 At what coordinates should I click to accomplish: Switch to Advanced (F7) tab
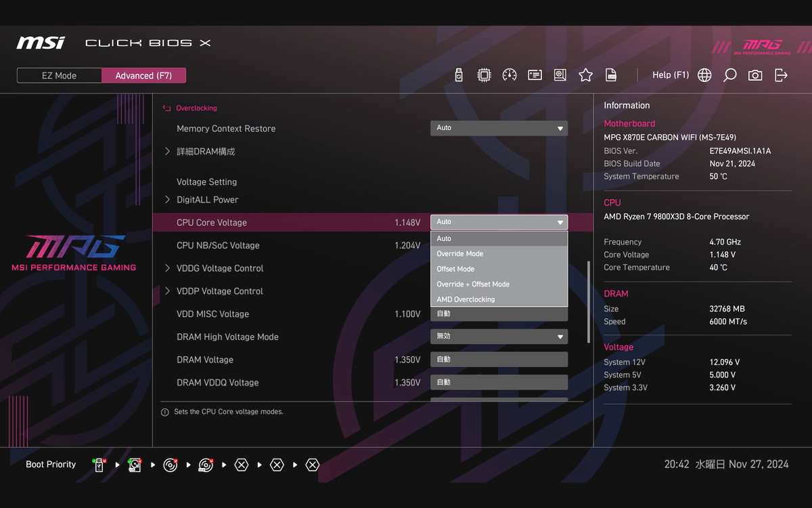[143, 76]
